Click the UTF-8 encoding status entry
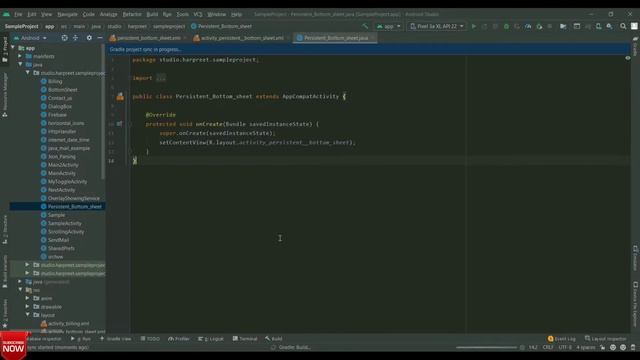This screenshot has width=640, height=360. tap(565, 347)
